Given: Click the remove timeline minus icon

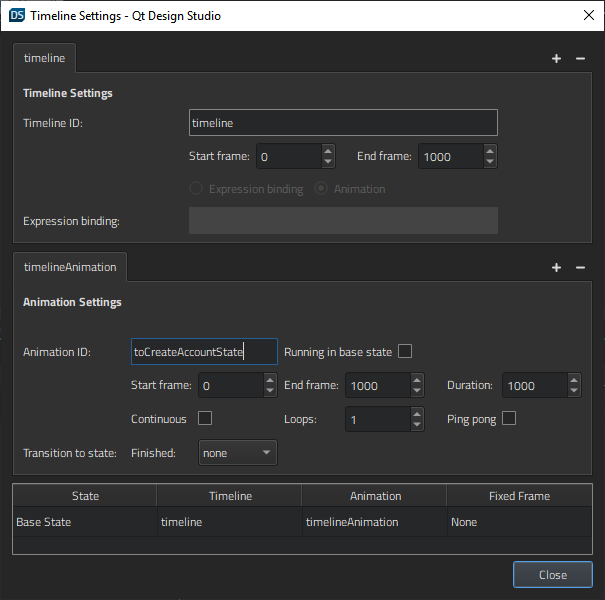Looking at the screenshot, I should click(x=580, y=58).
